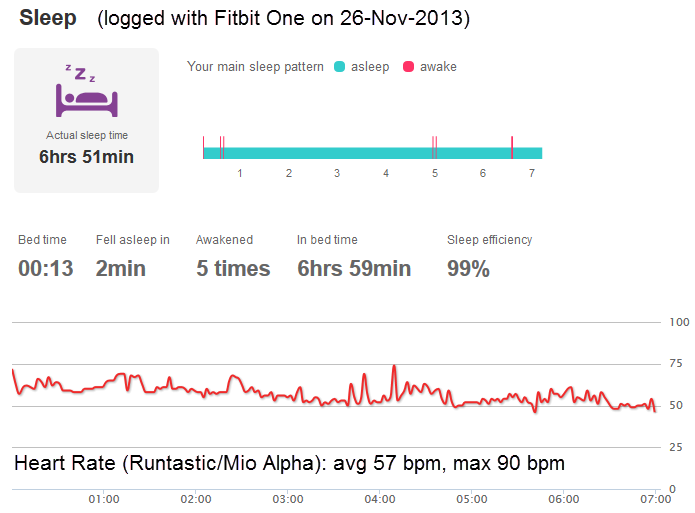Click the teal asleep legend dot
Viewport: 695px width, 513px height.
click(340, 67)
